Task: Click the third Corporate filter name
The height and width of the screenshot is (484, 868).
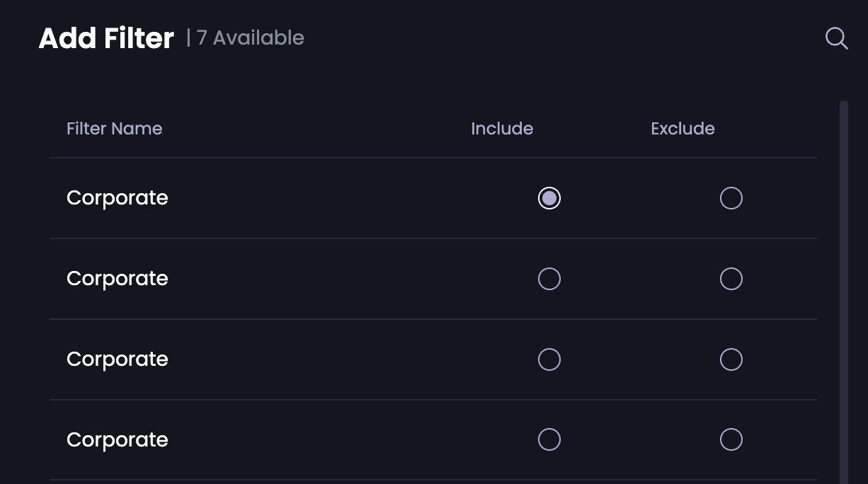Action: coord(118,359)
